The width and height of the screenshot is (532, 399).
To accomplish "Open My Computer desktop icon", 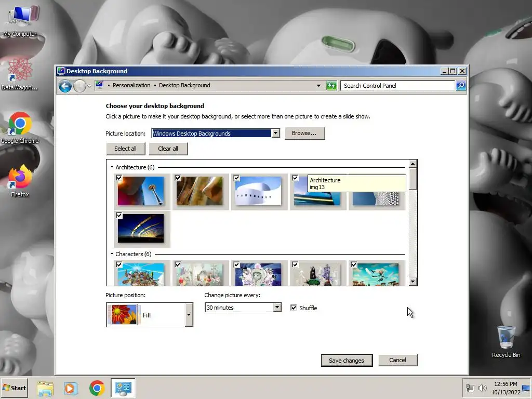I will (x=20, y=19).
